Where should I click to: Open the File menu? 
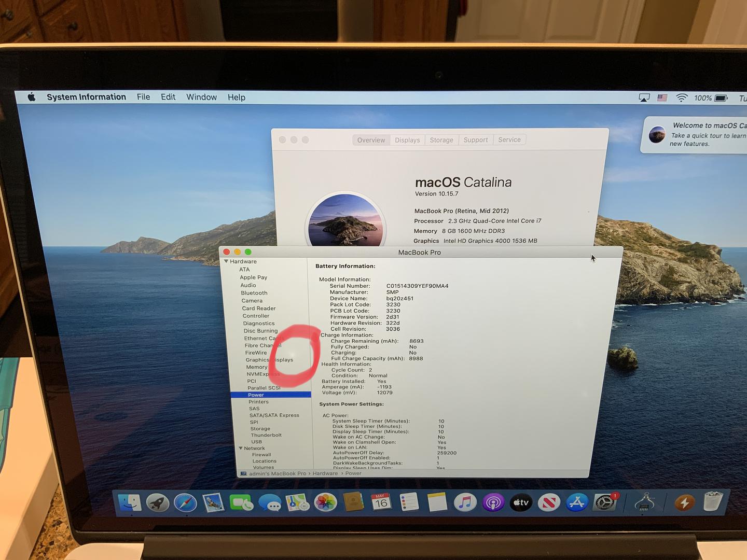(x=143, y=97)
